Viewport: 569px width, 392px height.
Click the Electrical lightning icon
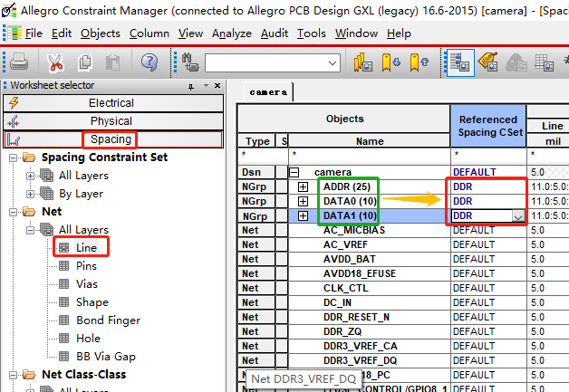click(x=14, y=103)
